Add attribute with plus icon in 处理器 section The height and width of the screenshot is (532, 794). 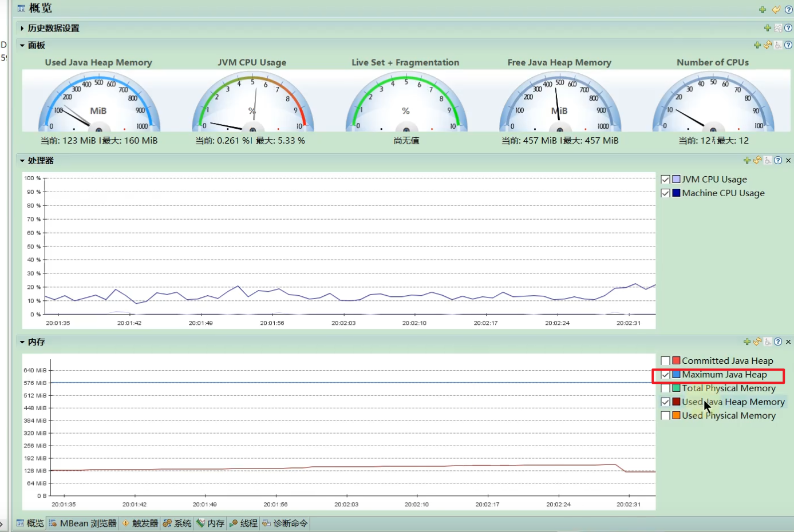pos(747,161)
